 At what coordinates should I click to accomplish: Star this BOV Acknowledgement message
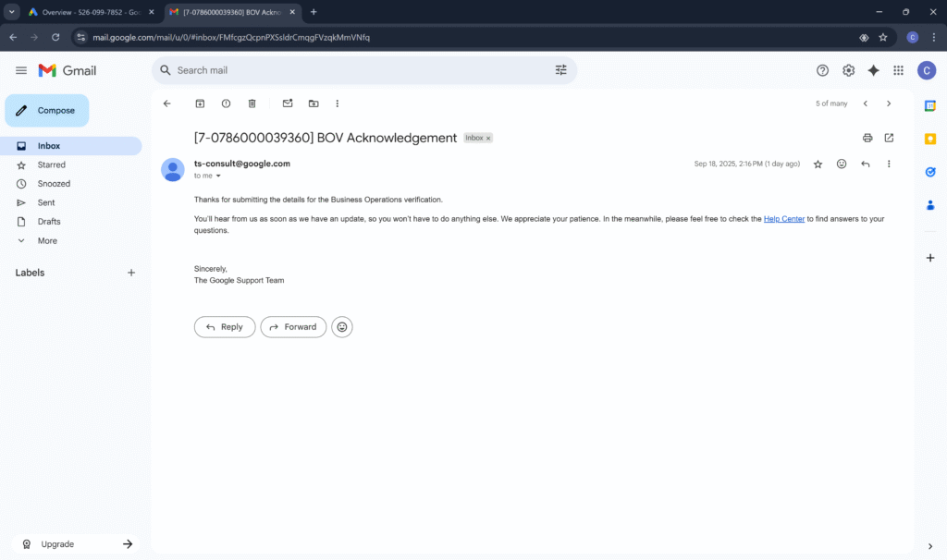(818, 164)
